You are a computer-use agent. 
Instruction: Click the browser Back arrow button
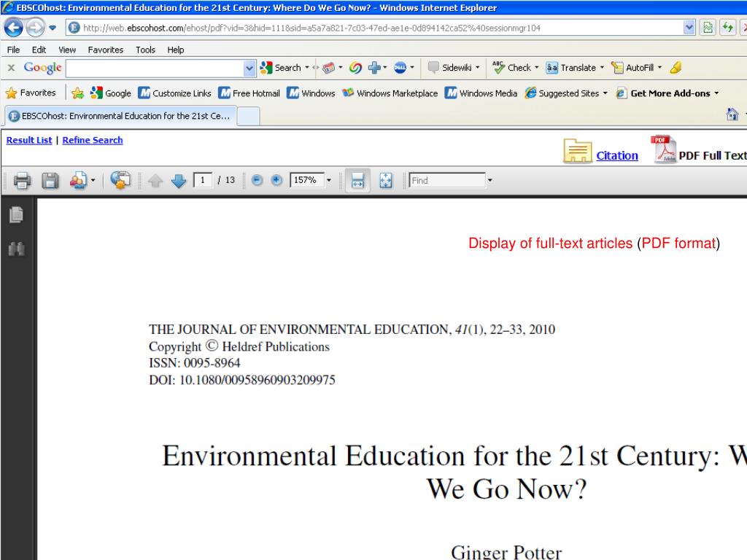point(13,28)
